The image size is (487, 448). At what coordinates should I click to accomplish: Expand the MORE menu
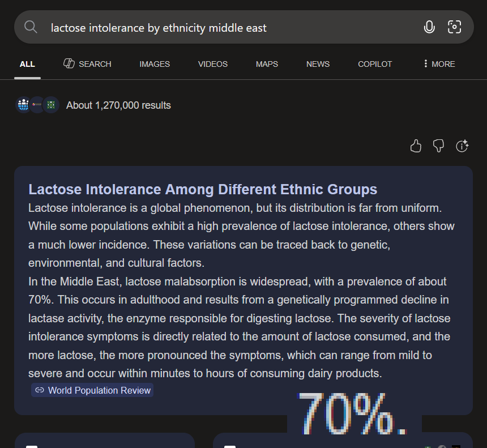439,64
